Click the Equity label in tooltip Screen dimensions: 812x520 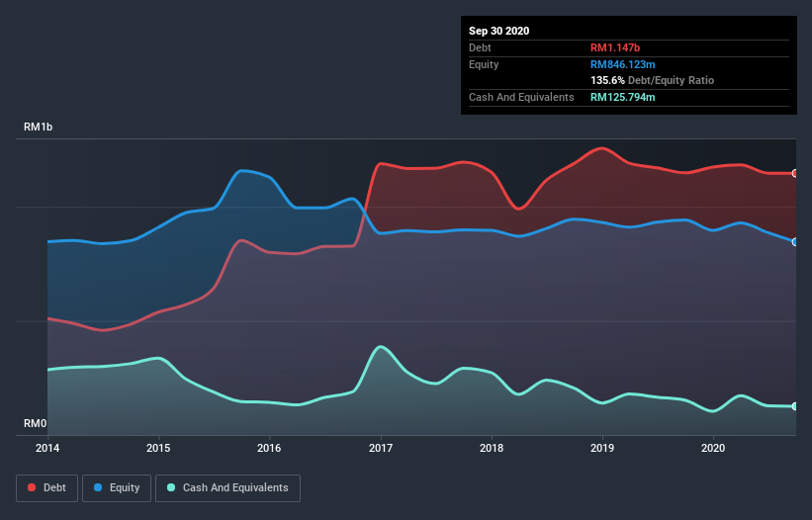point(484,64)
